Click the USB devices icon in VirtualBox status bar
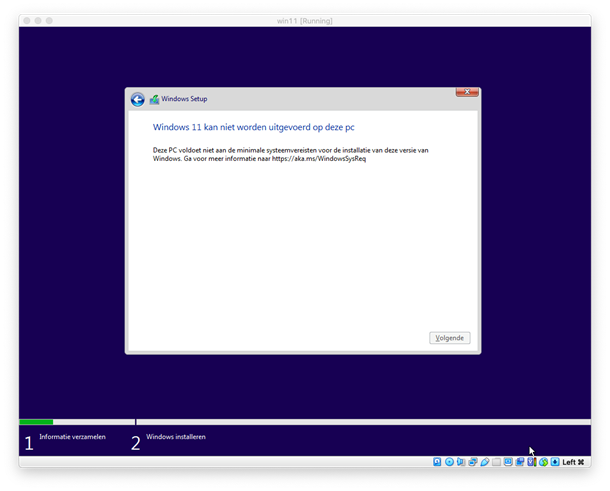This screenshot has height=491, width=610. [x=485, y=462]
